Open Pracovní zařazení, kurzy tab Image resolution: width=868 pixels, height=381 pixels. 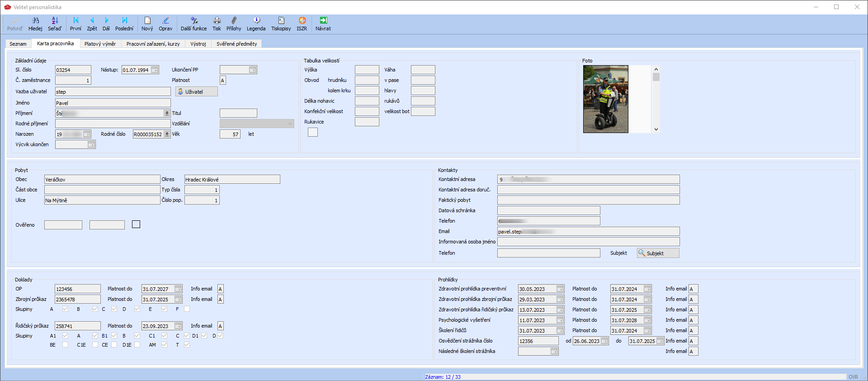(153, 44)
